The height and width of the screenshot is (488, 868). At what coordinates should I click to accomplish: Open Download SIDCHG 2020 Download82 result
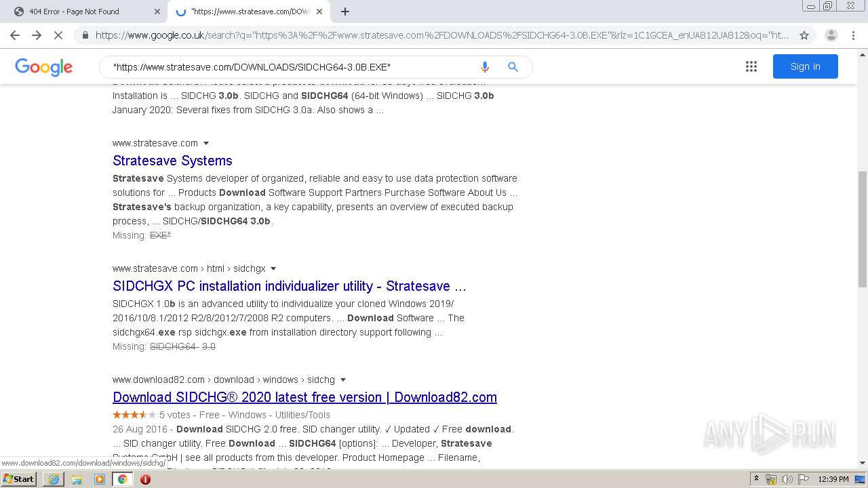pyautogui.click(x=304, y=397)
